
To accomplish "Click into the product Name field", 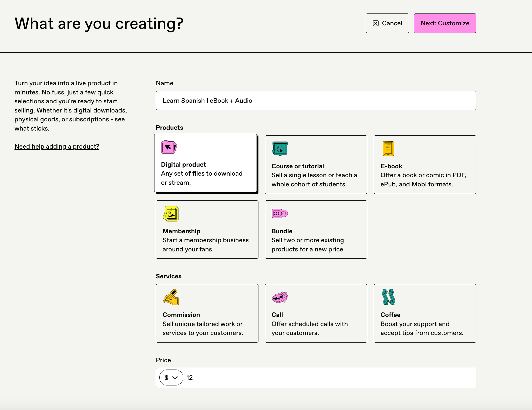I will (316, 101).
